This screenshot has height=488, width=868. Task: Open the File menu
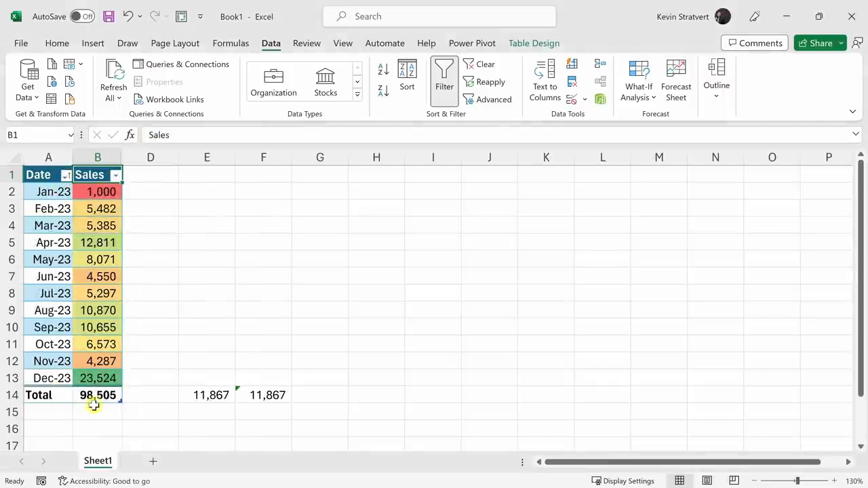[x=21, y=43]
